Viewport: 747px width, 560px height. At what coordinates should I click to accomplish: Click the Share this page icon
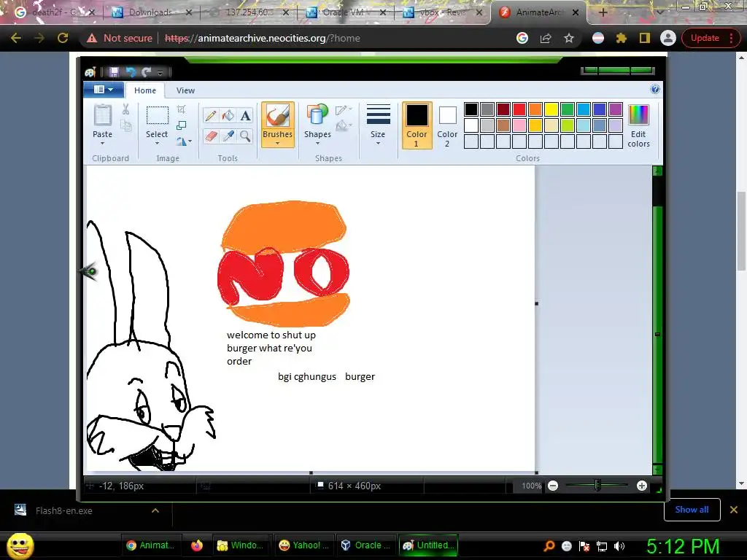tap(546, 38)
